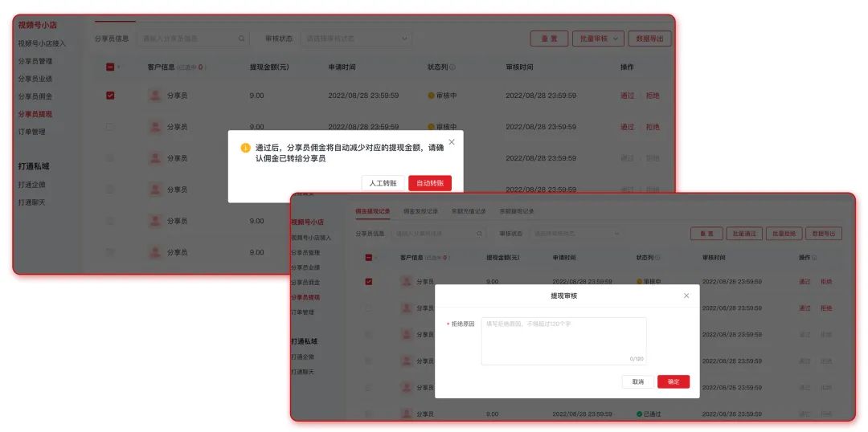Click the search icon beside the 批量审核 window's 分享员信息 field
Screen dimensions: 868x432
(x=241, y=39)
